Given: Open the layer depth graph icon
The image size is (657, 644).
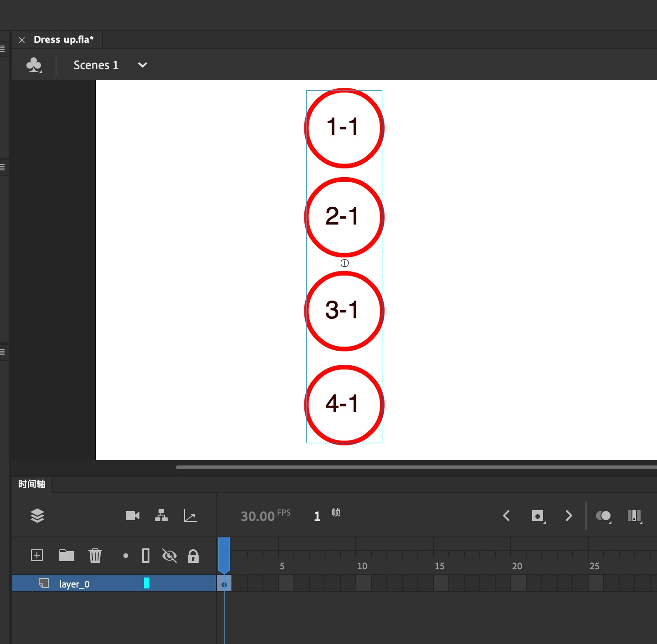Looking at the screenshot, I should pos(190,516).
